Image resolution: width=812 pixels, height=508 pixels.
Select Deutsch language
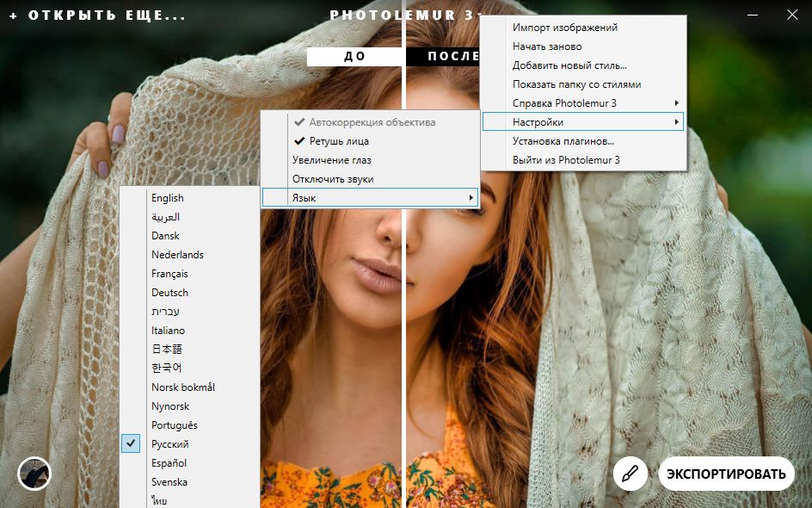(x=189, y=293)
